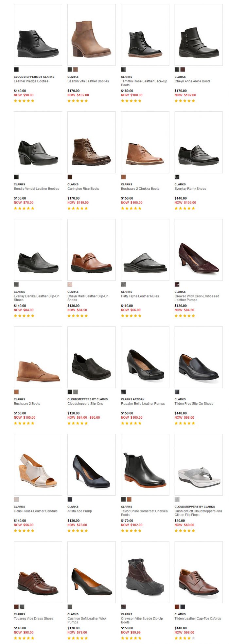
Task: View star rating for Tilden Free Slip-On Shoes
Action: point(185,423)
